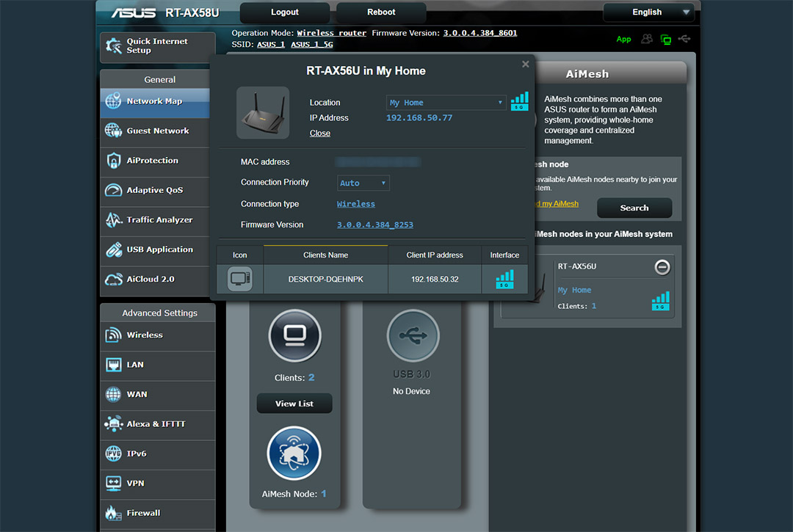Click the blurred MAC address value
The height and width of the screenshot is (532, 793).
[378, 161]
